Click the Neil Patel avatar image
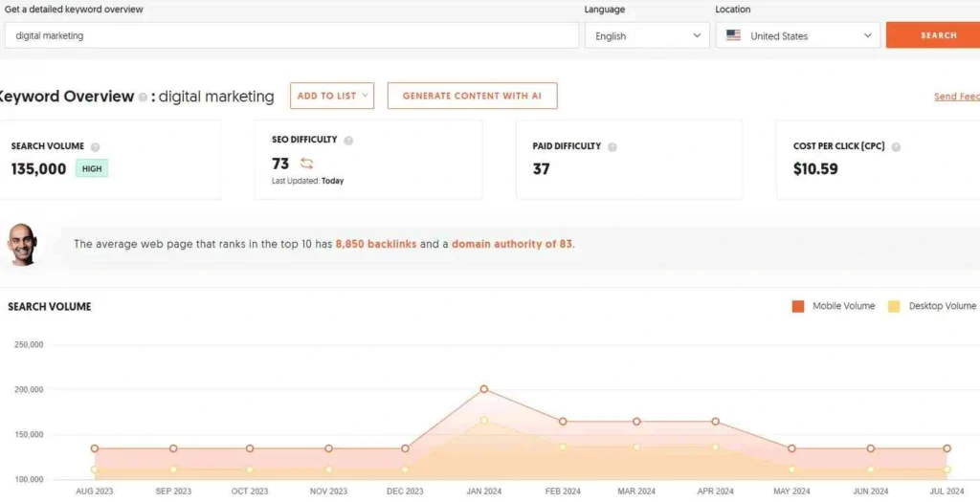The width and height of the screenshot is (980, 502). (x=23, y=245)
